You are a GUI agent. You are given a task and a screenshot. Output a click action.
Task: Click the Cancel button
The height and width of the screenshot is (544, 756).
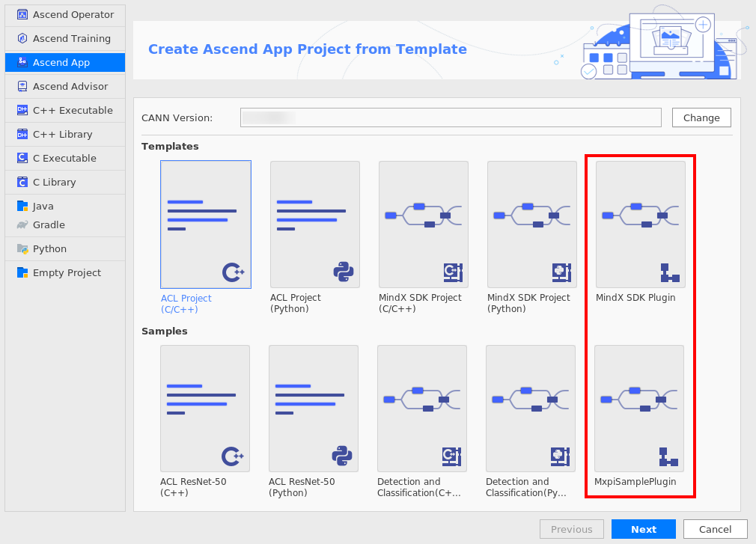(x=716, y=529)
